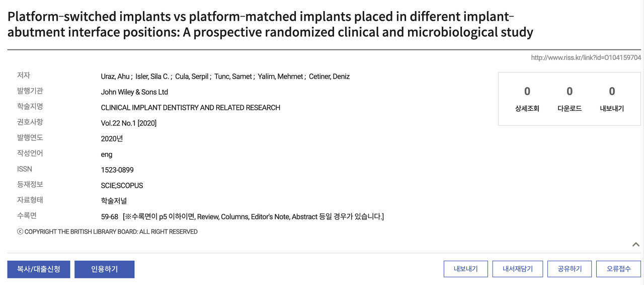Open author link Cetiner, Deniz
This screenshot has height=285, width=644.
point(329,77)
